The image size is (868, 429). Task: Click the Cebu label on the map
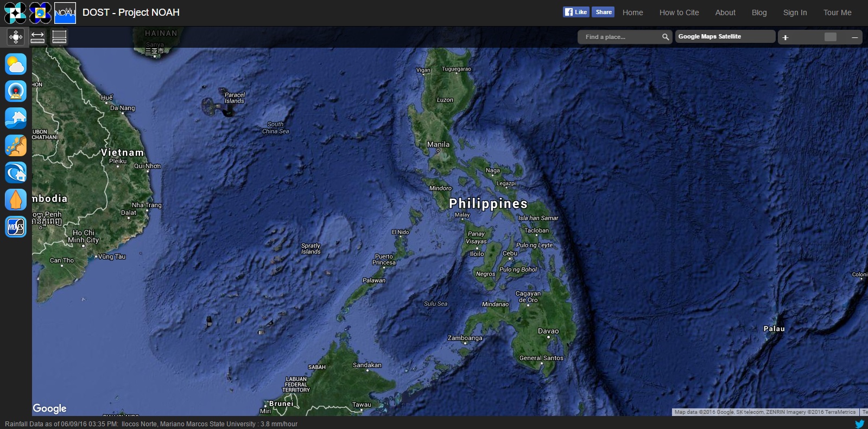(x=510, y=253)
